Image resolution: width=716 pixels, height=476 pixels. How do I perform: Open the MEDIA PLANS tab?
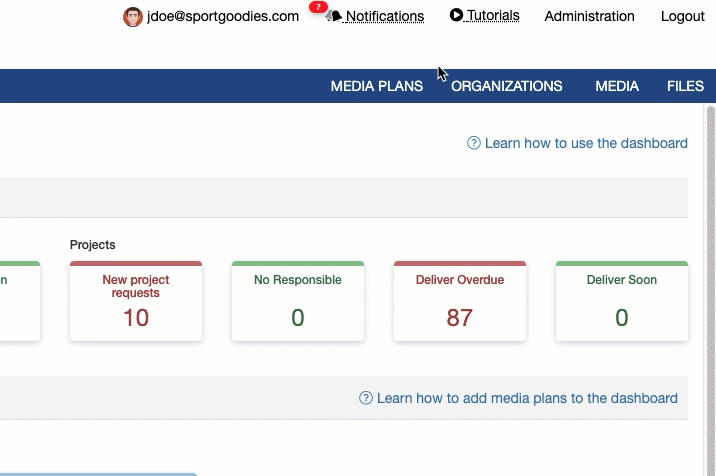coord(376,86)
